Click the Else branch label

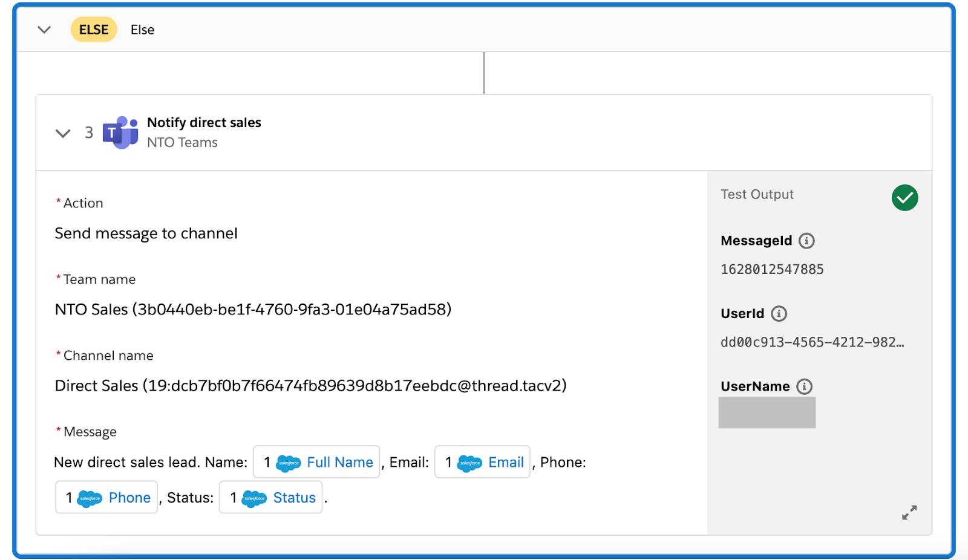pos(142,30)
